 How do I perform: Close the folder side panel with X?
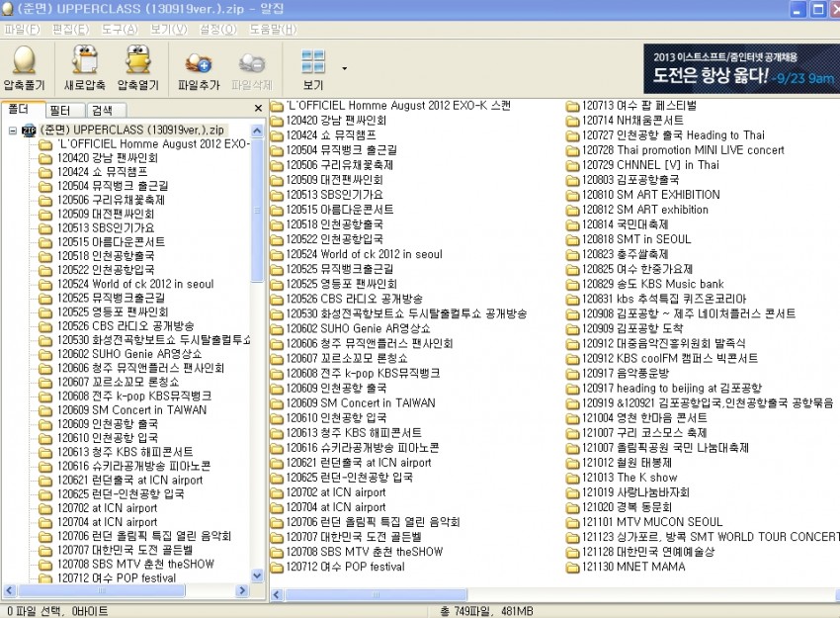point(258,108)
